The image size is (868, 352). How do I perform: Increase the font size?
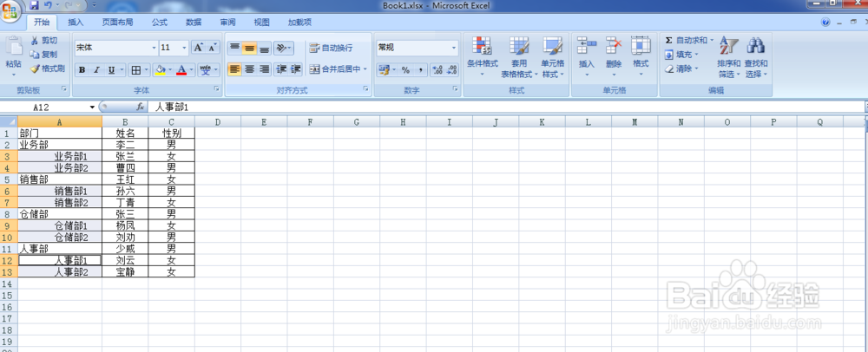(x=199, y=48)
